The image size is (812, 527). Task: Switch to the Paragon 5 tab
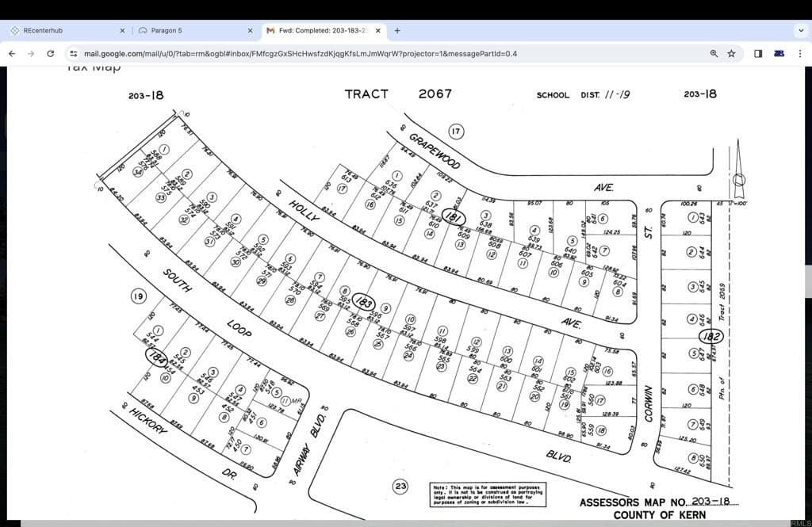[x=182, y=30]
